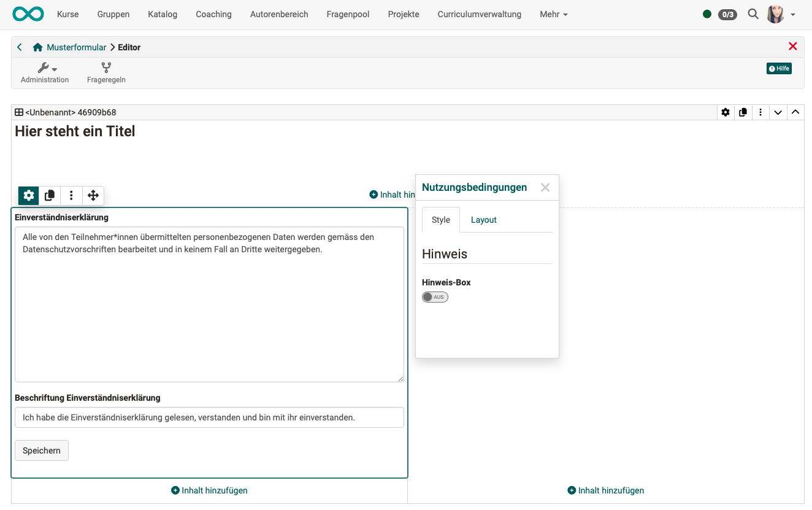The width and height of the screenshot is (812, 510).
Task: Open the container settings gear icon
Action: click(x=726, y=112)
